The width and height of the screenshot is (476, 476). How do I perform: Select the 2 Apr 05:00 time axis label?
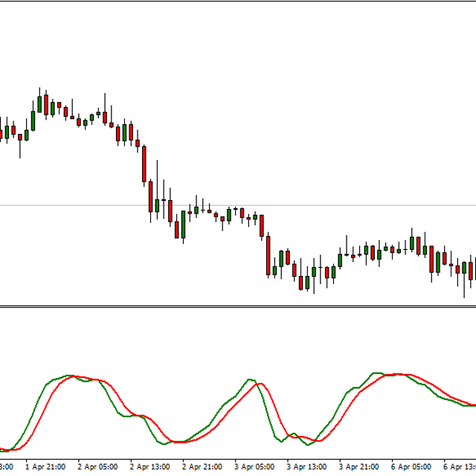click(x=97, y=467)
